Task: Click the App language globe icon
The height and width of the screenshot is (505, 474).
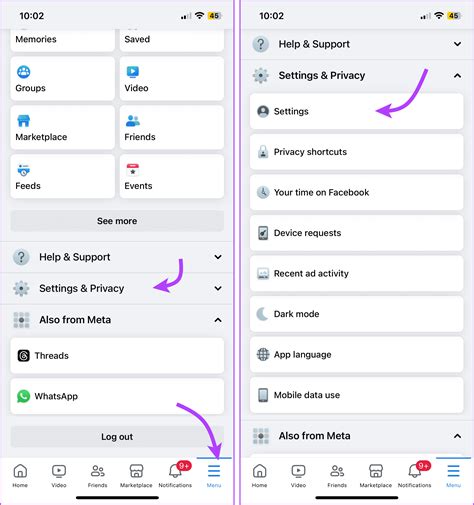Action: [263, 354]
